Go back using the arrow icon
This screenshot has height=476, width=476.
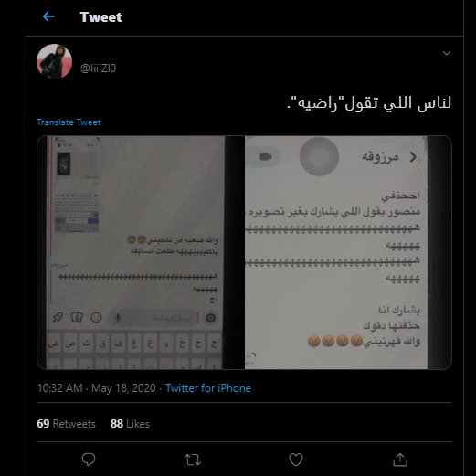[48, 16]
